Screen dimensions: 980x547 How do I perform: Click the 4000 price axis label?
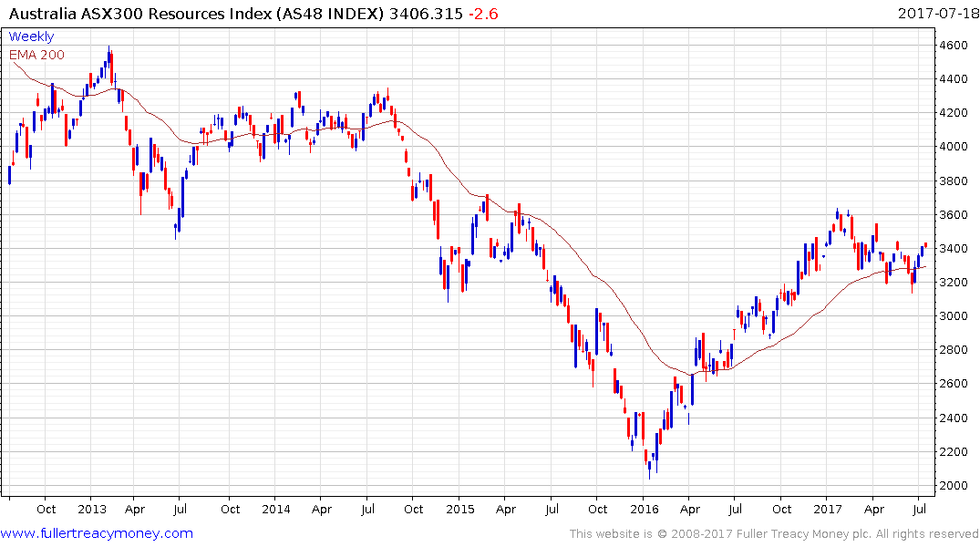(954, 146)
